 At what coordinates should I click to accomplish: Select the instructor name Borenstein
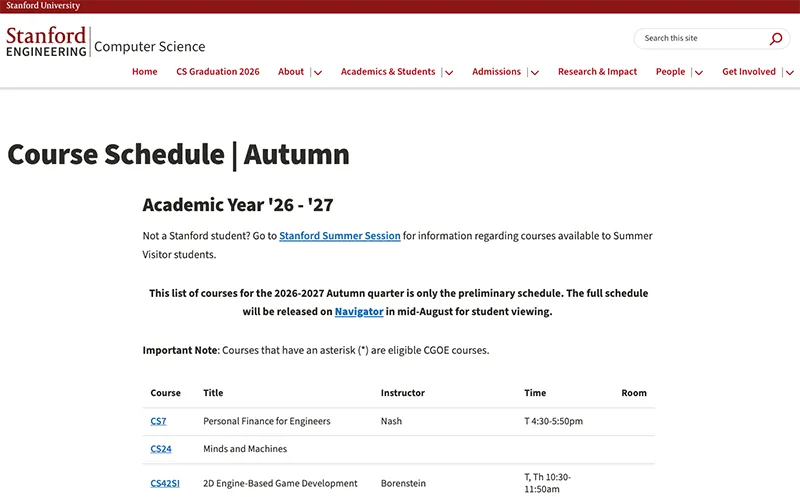(403, 483)
